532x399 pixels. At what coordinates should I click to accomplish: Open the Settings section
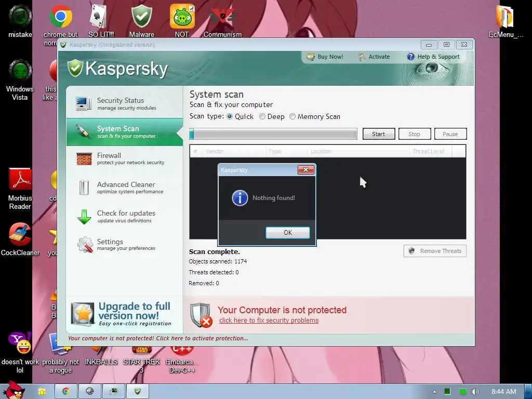click(x=125, y=244)
